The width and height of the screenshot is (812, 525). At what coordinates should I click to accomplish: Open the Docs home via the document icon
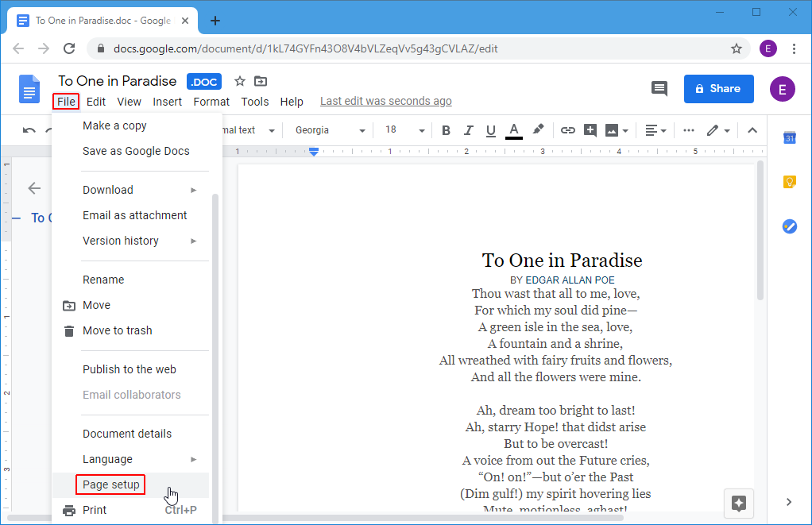[29, 89]
